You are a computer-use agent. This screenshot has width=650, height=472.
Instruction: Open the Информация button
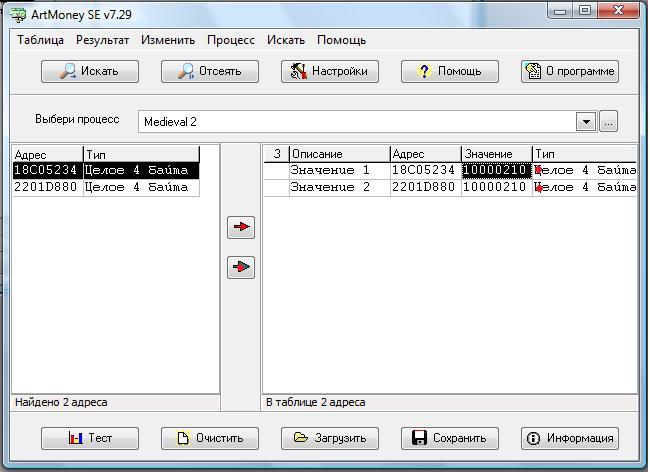point(569,438)
